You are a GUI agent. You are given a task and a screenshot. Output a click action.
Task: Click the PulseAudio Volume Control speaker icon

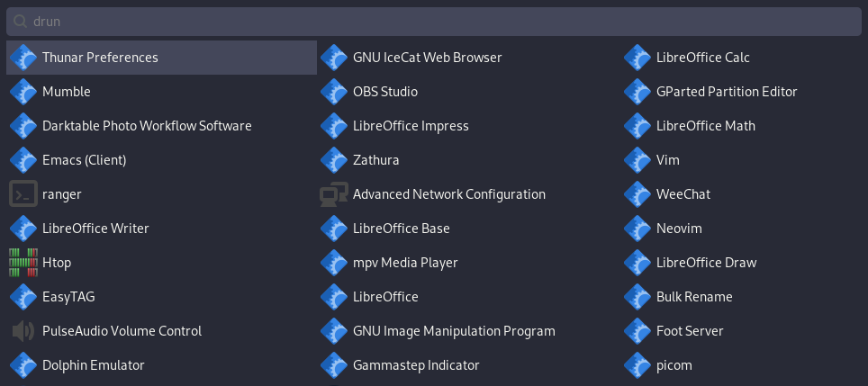point(23,331)
